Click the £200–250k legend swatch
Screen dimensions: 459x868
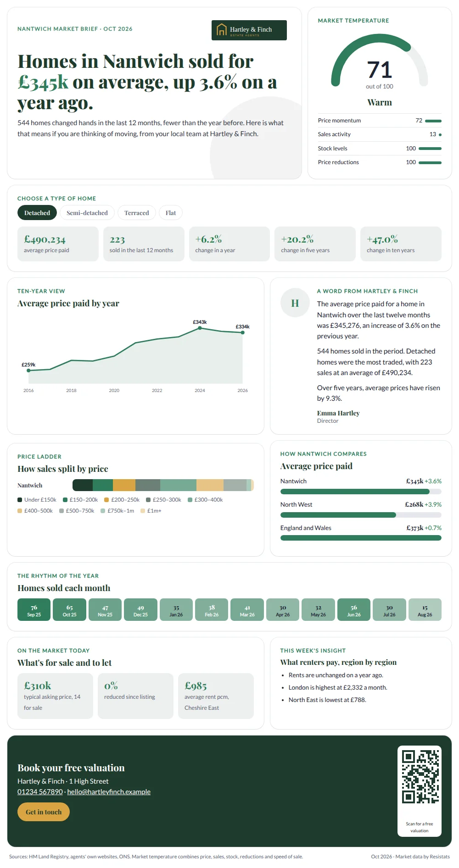pyautogui.click(x=106, y=500)
